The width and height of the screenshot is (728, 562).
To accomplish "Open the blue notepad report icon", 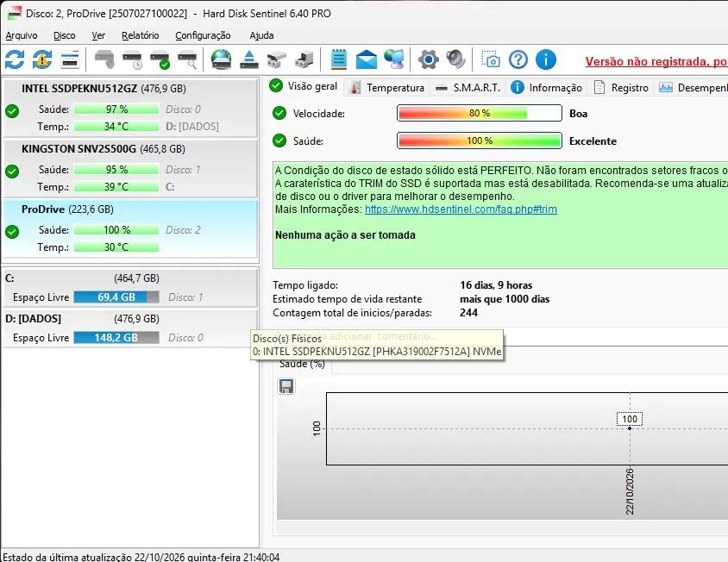I will [x=338, y=59].
